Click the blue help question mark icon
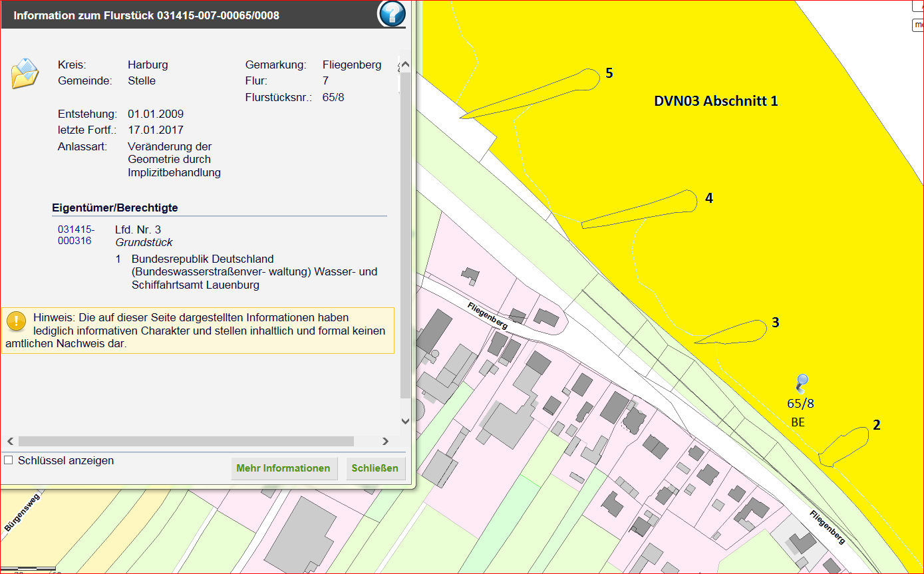Image resolution: width=924 pixels, height=574 pixels. click(392, 14)
